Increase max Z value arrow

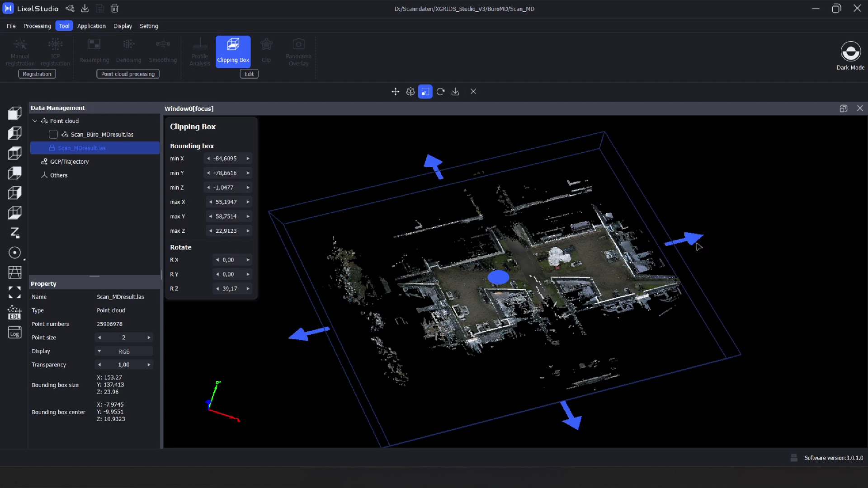[x=248, y=231]
